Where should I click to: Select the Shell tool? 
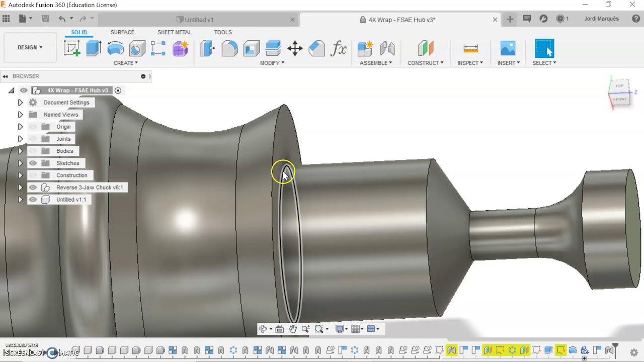tap(251, 48)
